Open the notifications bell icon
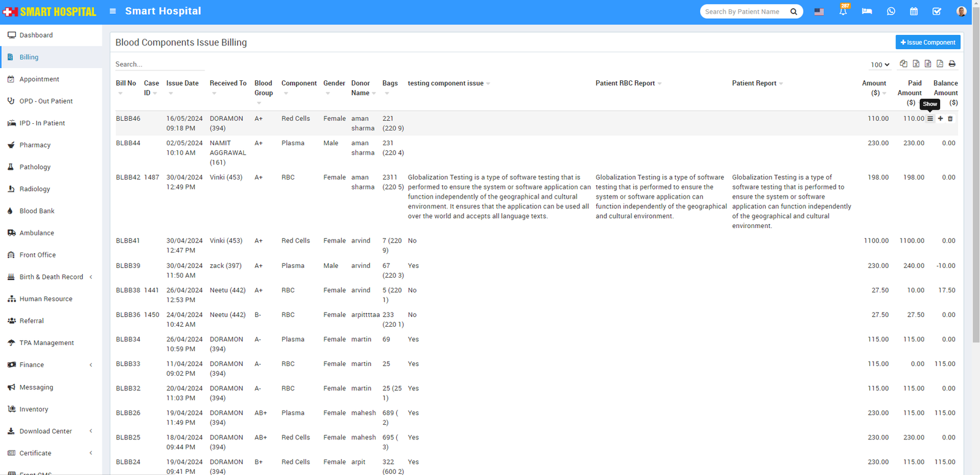Image resolution: width=980 pixels, height=475 pixels. pyautogui.click(x=843, y=12)
